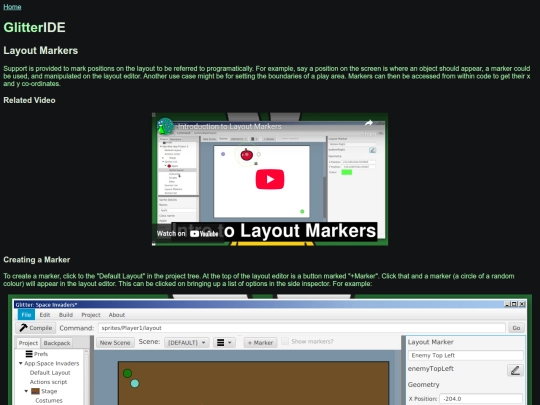Click the X Position field -204.0
This screenshot has height=405, width=540.
(x=481, y=399)
